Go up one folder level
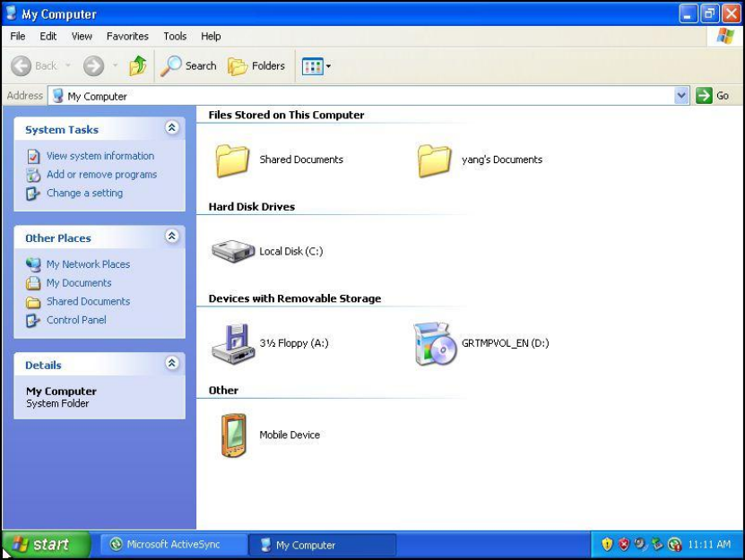 click(138, 65)
